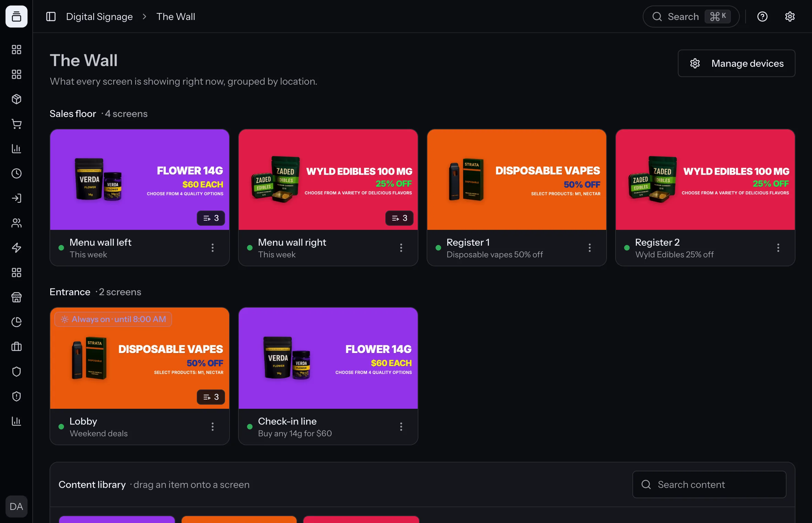
Task: Click the plain shield sidebar icon
Action: pyautogui.click(x=17, y=372)
